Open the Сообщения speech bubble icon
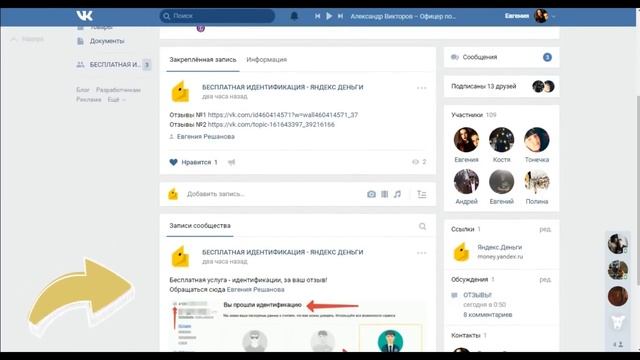Screen dimensions: 640x360 [x=455, y=57]
